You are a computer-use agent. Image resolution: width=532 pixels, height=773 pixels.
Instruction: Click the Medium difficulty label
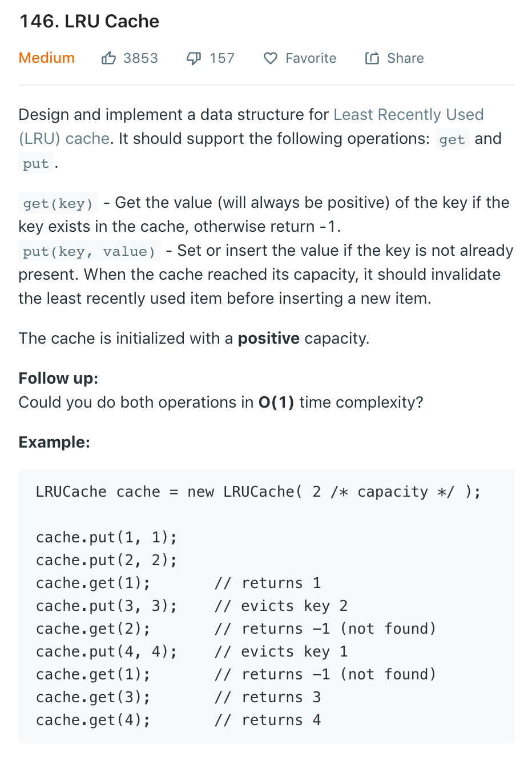coord(47,58)
